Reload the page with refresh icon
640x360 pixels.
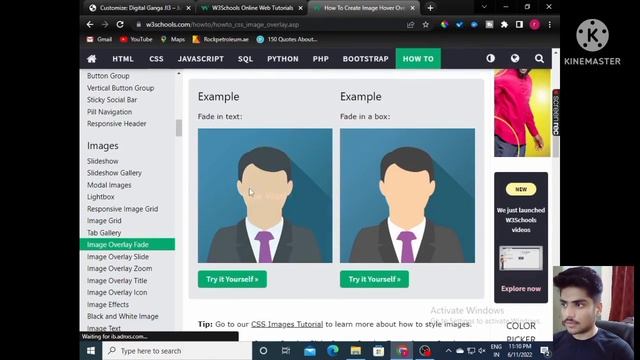120,24
